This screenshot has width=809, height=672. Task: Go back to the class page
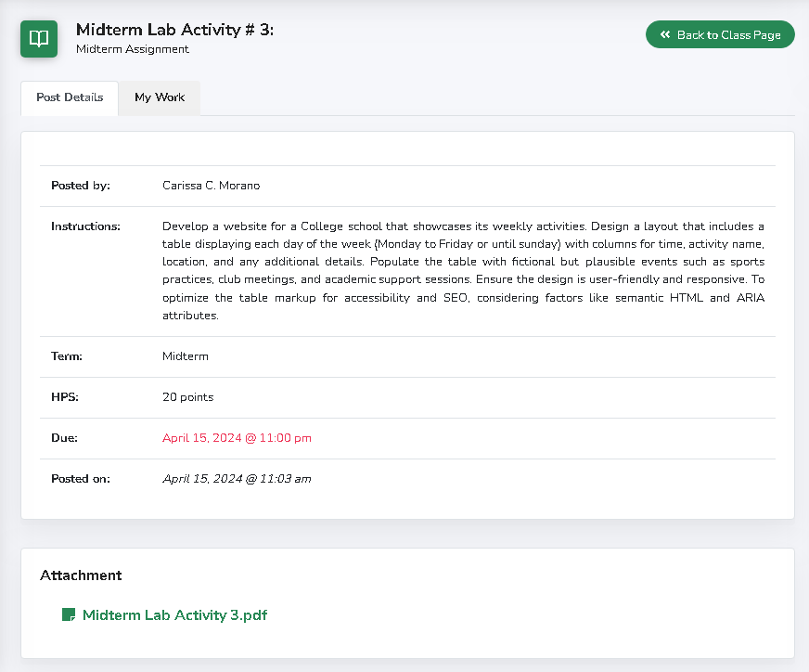[720, 35]
